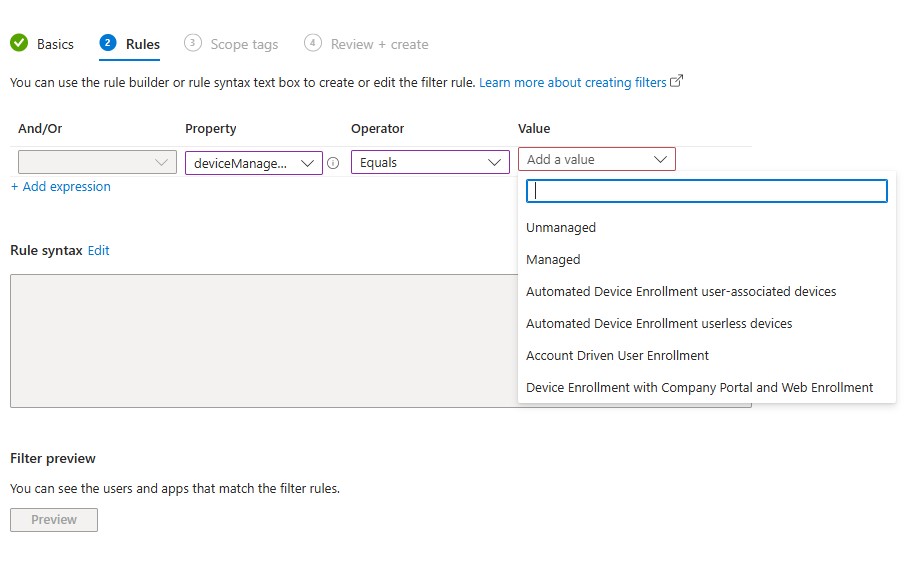Screen dimensions: 915x581
Task: Open the Equals operator dropdown
Action: click(x=430, y=162)
